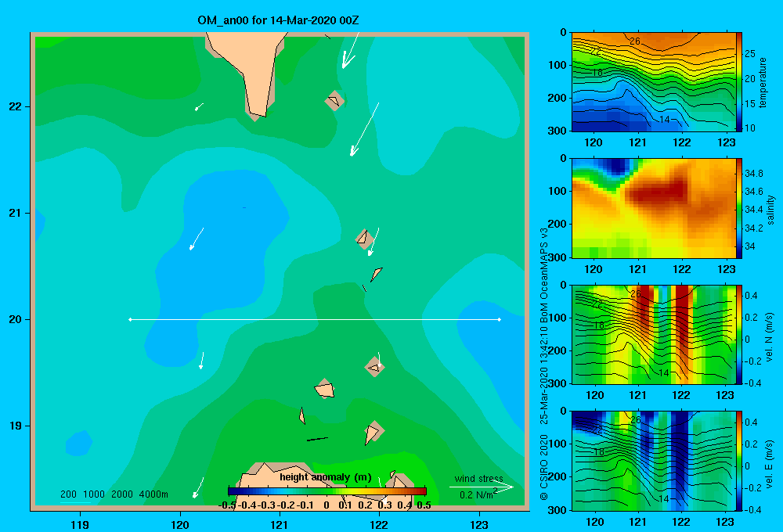Viewport: 783px width, 532px height.
Task: Click the 'salinity' colorbar label
Action: (x=770, y=210)
